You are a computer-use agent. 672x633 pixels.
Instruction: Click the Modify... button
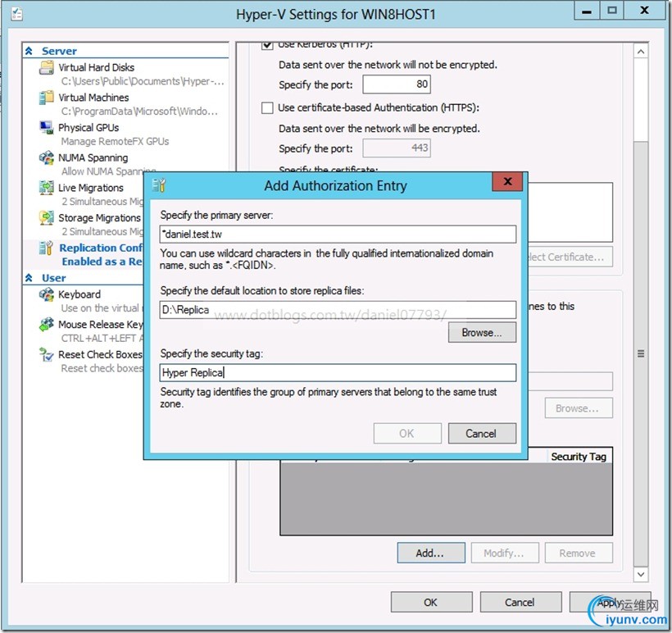point(505,553)
